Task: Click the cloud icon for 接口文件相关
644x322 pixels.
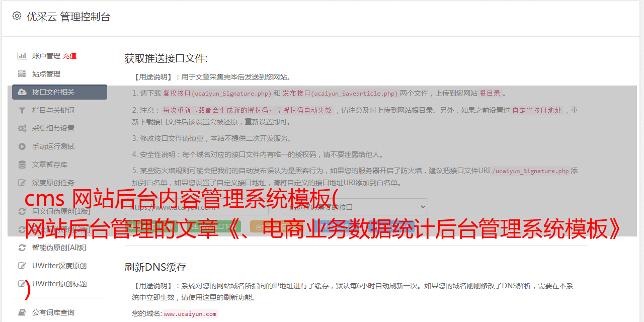Action: [x=22, y=92]
